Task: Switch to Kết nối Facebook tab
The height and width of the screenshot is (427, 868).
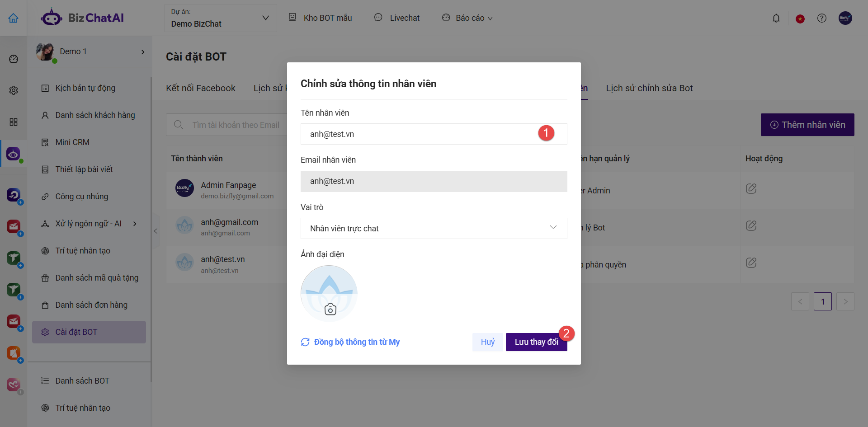Action: coord(200,88)
